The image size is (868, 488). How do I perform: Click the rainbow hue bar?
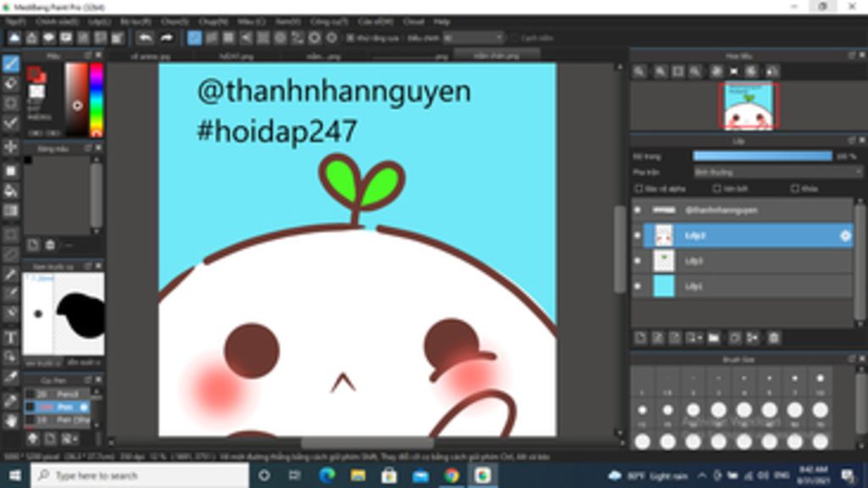point(97,100)
